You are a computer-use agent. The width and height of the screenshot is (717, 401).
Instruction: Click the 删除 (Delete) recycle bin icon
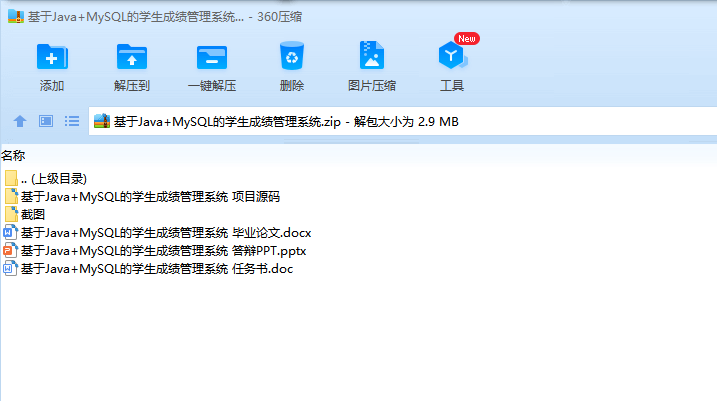click(292, 56)
